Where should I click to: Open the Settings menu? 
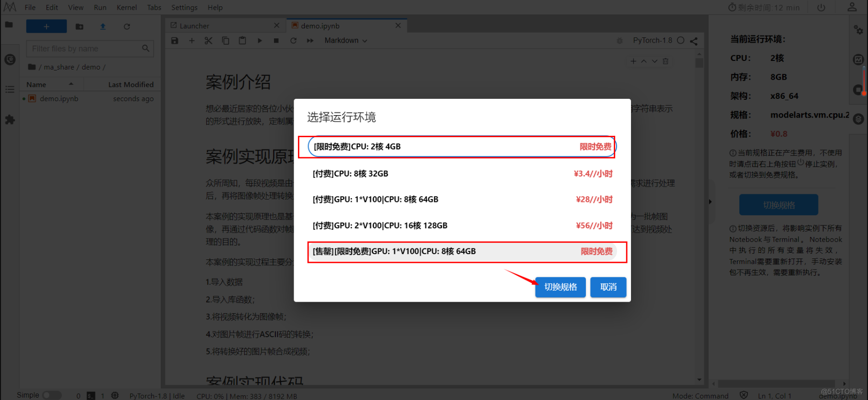(x=184, y=8)
